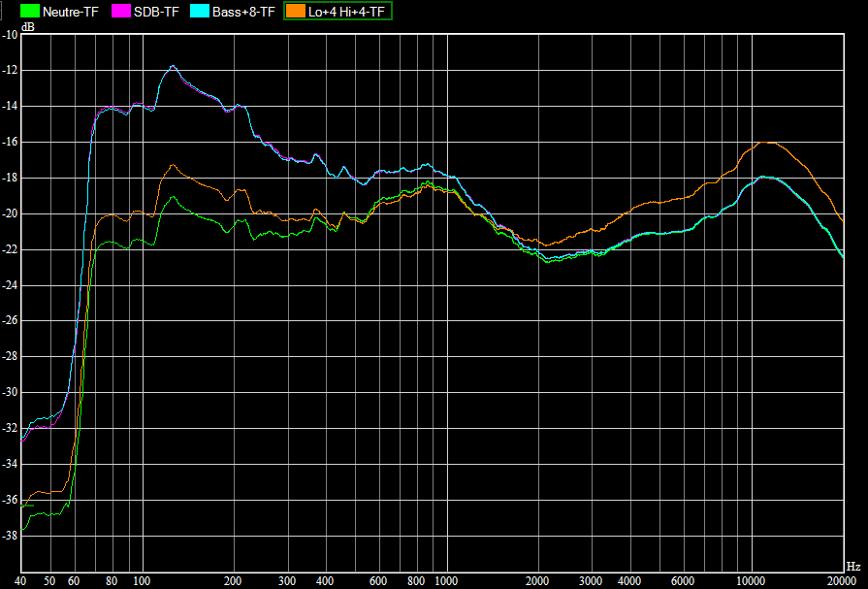This screenshot has height=589, width=868.
Task: Click the orange curve's peak near 11 kHz
Action: click(766, 142)
